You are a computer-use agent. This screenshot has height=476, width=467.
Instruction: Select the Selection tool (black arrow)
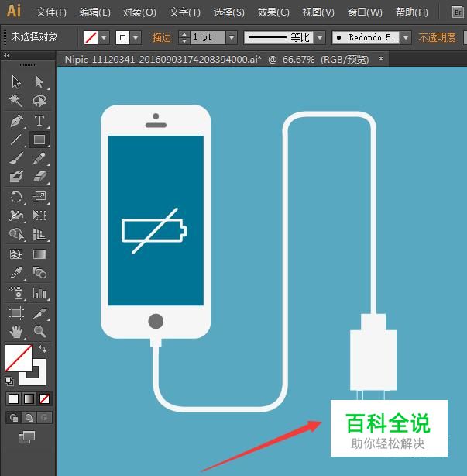tap(16, 82)
